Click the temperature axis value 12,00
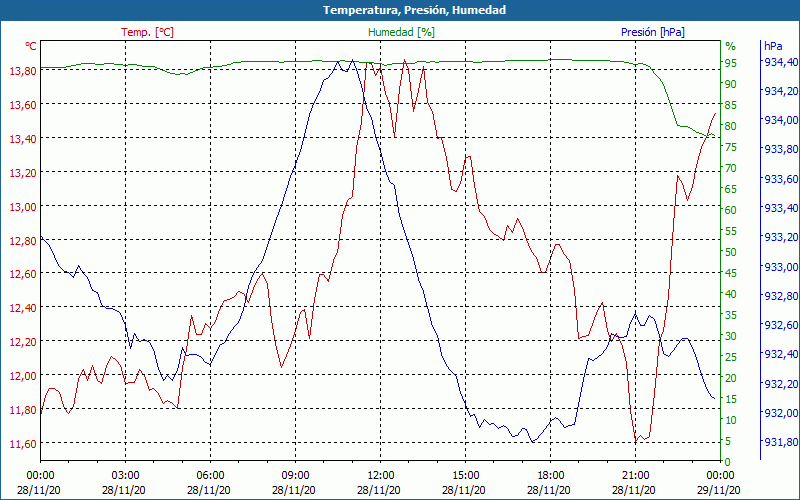Viewport: 800px width, 500px height. tap(23, 376)
